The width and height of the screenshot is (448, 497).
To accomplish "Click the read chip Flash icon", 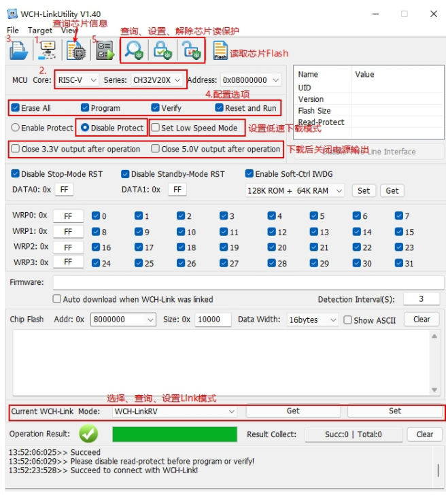I will [x=220, y=50].
